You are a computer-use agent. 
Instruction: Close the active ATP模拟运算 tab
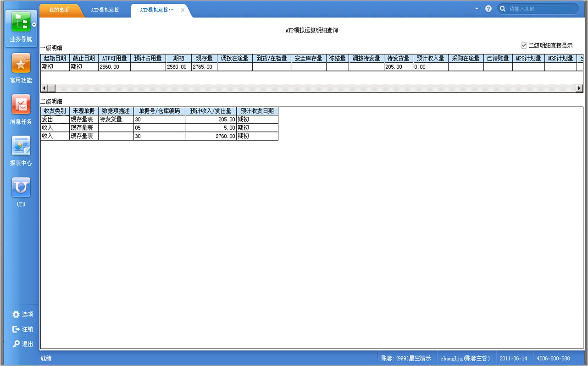[183, 10]
